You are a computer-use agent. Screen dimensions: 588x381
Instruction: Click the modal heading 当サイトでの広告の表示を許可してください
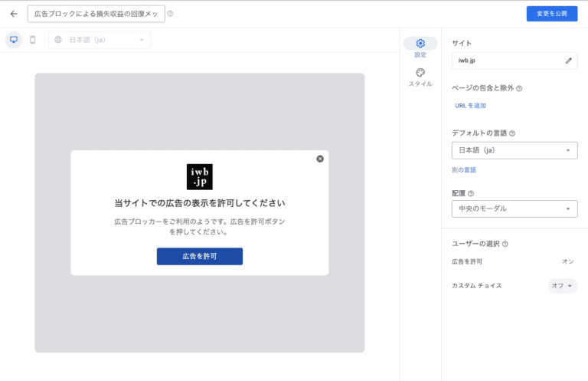pos(200,203)
